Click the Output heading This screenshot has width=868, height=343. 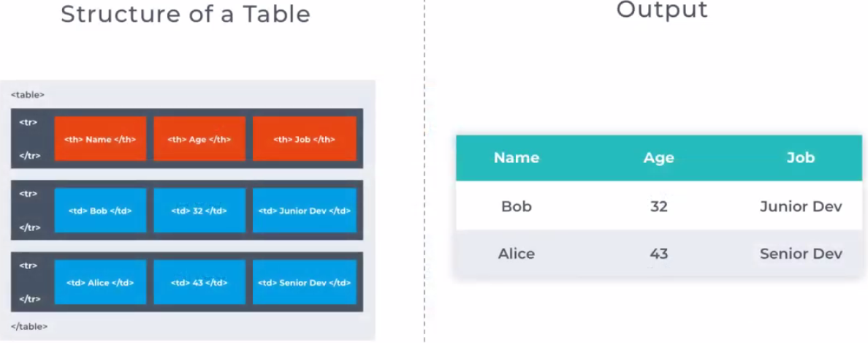(x=662, y=10)
